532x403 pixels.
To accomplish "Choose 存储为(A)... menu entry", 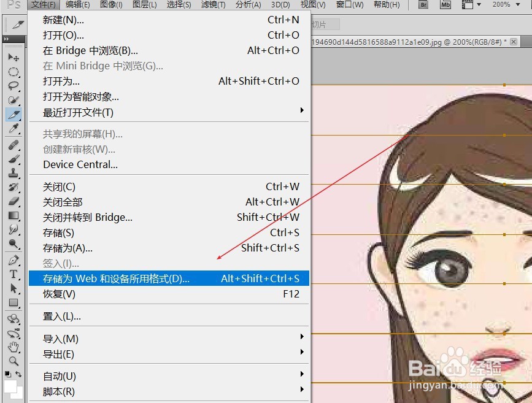I will tap(169, 248).
